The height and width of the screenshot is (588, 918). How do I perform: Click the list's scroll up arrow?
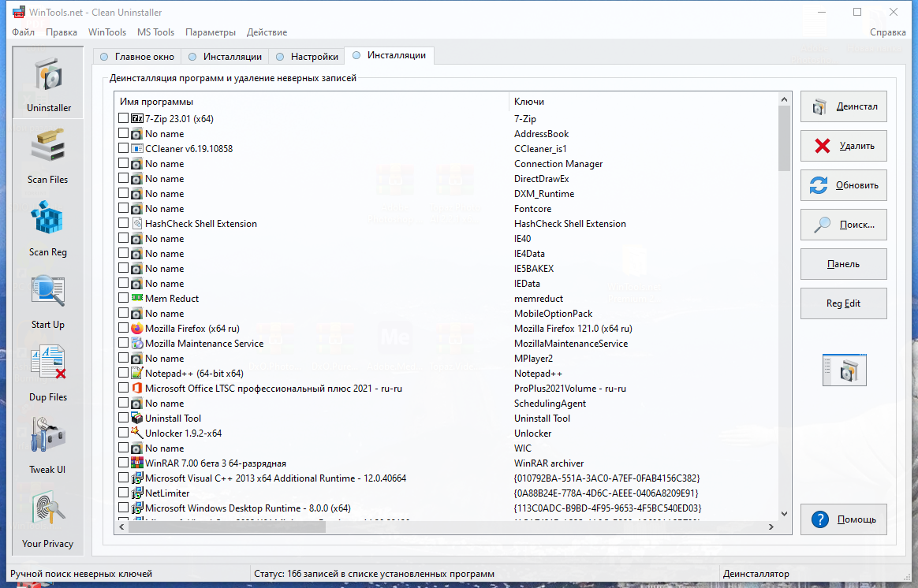coord(785,99)
